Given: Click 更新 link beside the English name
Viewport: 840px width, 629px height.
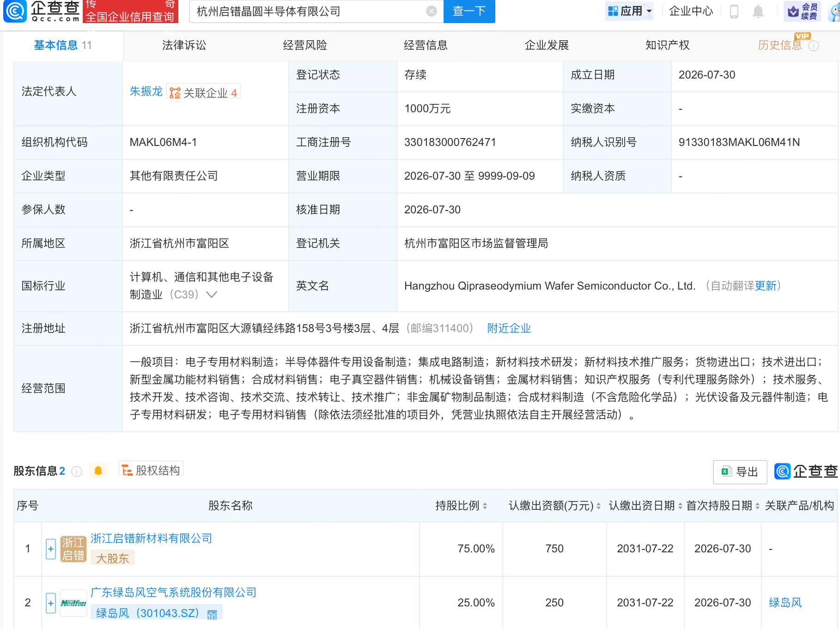Looking at the screenshot, I should click(766, 286).
